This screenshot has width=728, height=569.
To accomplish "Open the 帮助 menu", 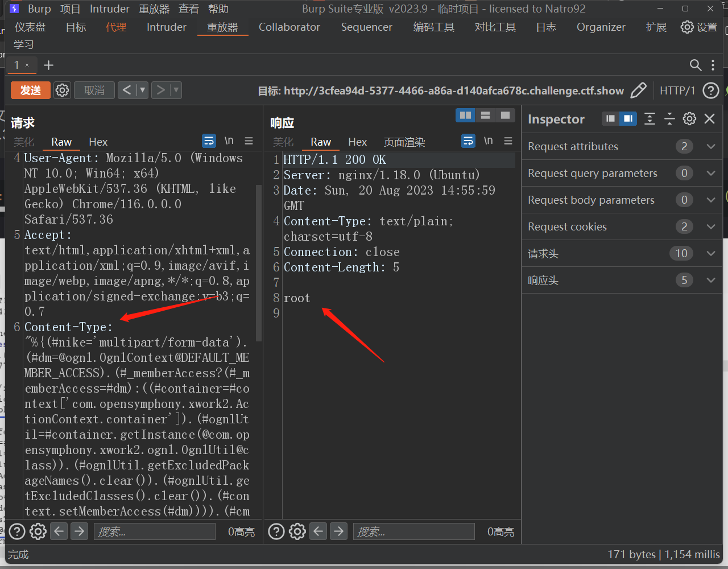I will click(218, 9).
